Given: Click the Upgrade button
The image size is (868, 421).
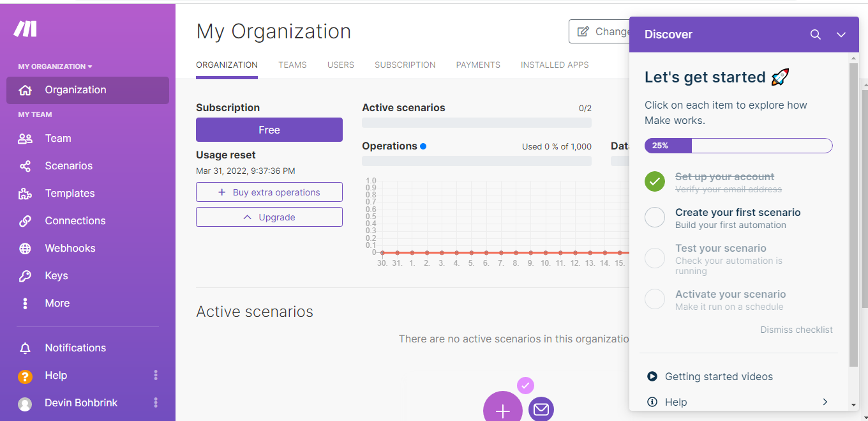Looking at the screenshot, I should tap(269, 217).
